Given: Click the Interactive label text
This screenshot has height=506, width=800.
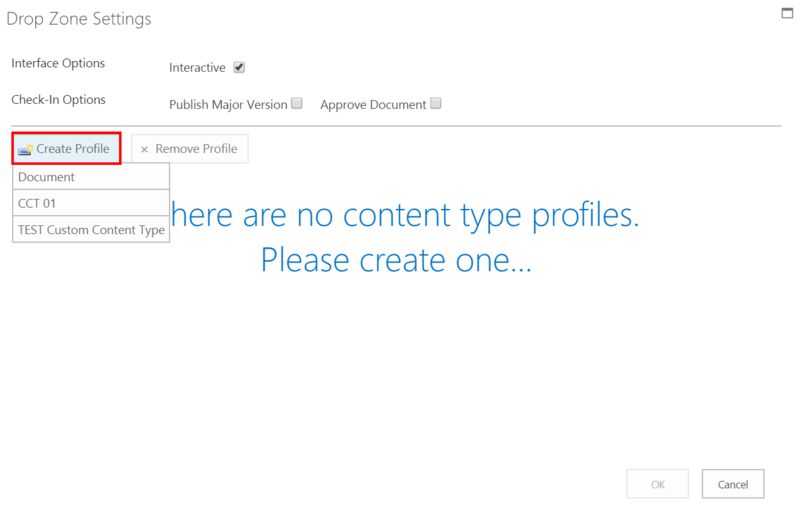Looking at the screenshot, I should click(197, 68).
